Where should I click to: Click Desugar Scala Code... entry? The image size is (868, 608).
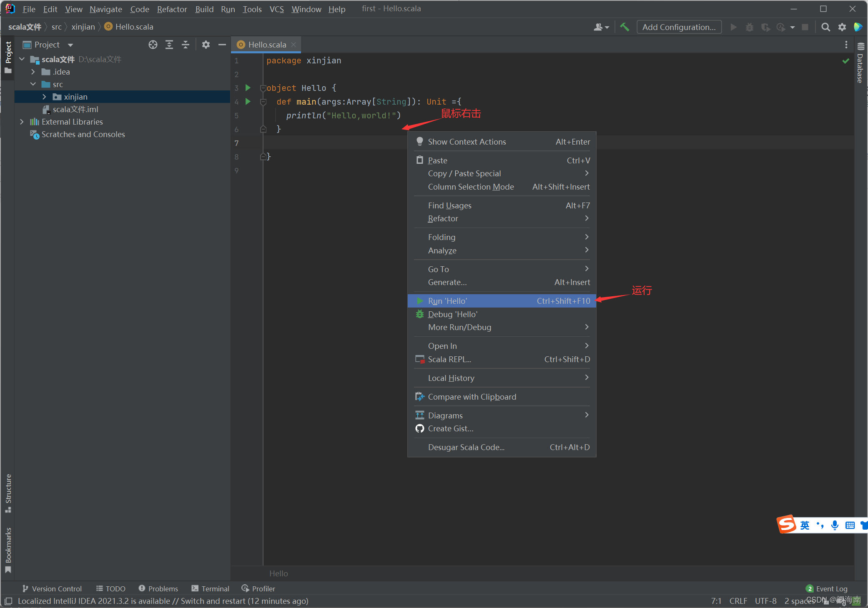[x=502, y=447]
